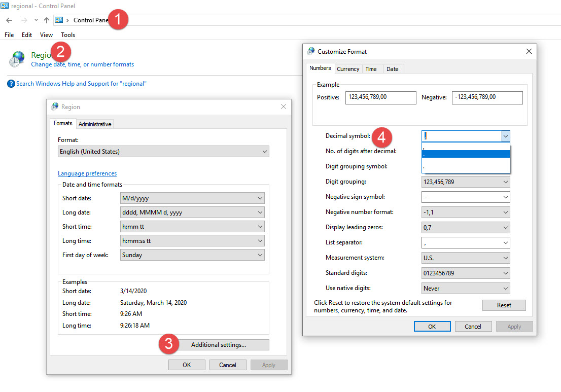Click the Forward arrow in Control Panel
This screenshot has width=561, height=392.
[x=24, y=20]
